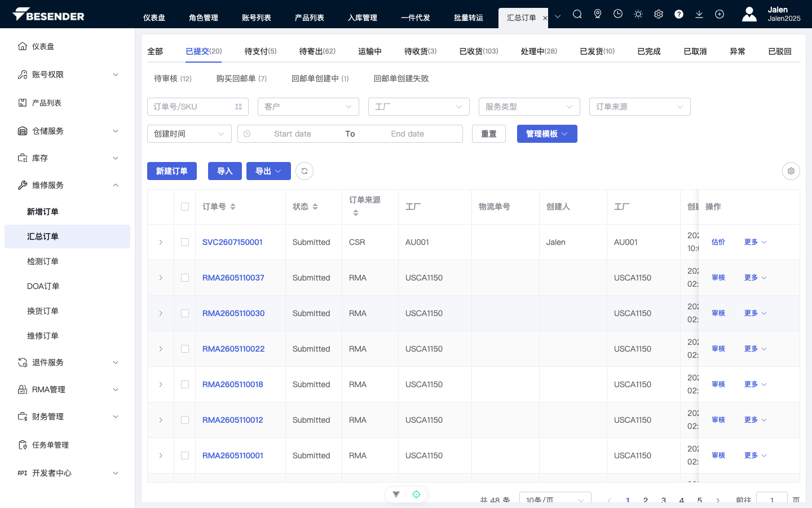
Task: Click the search icon in top bar
Action: tap(577, 14)
